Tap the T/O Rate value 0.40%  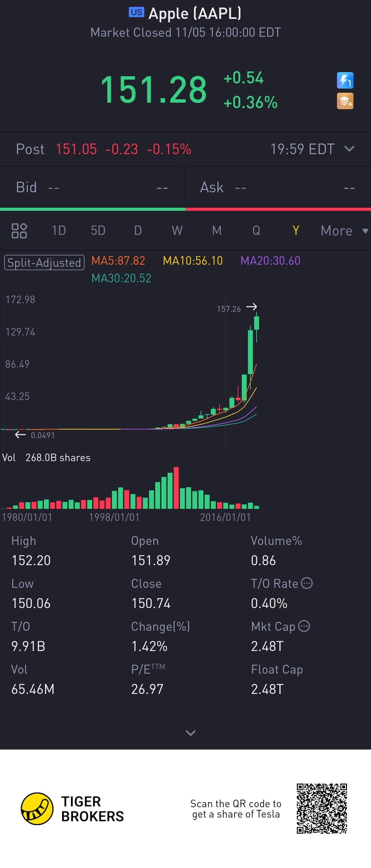point(269,603)
